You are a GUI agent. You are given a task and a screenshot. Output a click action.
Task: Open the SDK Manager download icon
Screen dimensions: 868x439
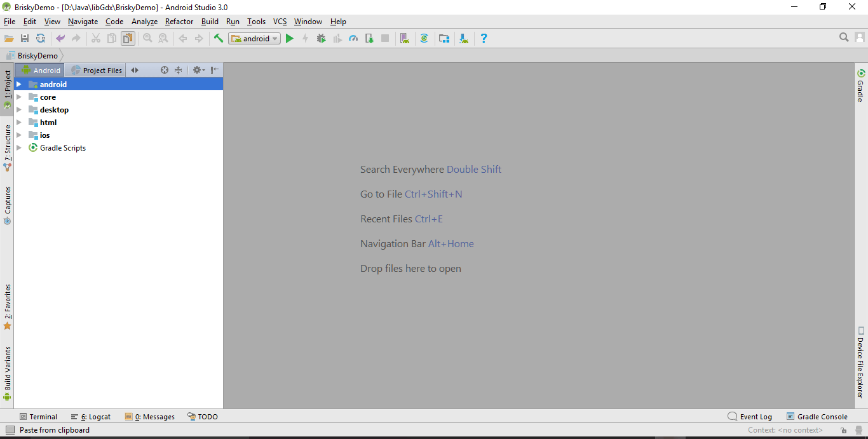click(464, 39)
